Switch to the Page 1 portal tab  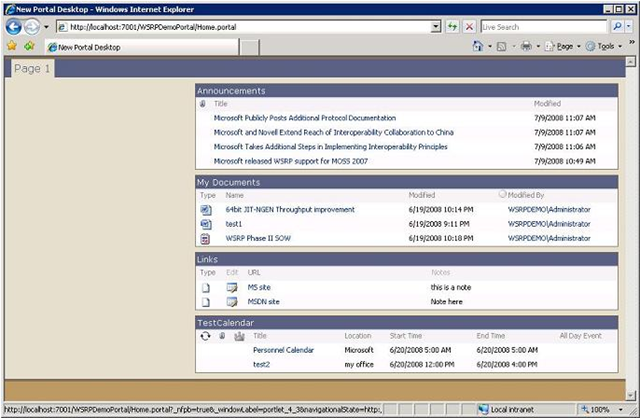coord(31,69)
